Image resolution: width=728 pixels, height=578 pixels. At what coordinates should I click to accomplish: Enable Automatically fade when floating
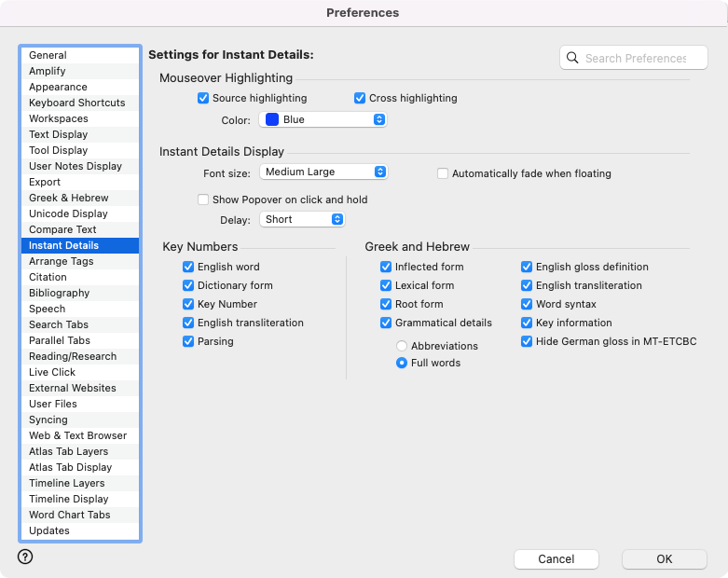click(x=443, y=173)
